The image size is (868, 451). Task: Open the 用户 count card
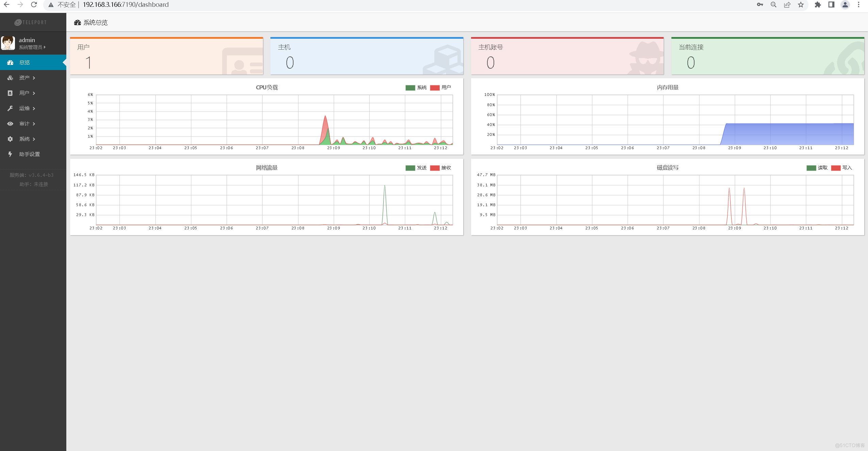[167, 56]
